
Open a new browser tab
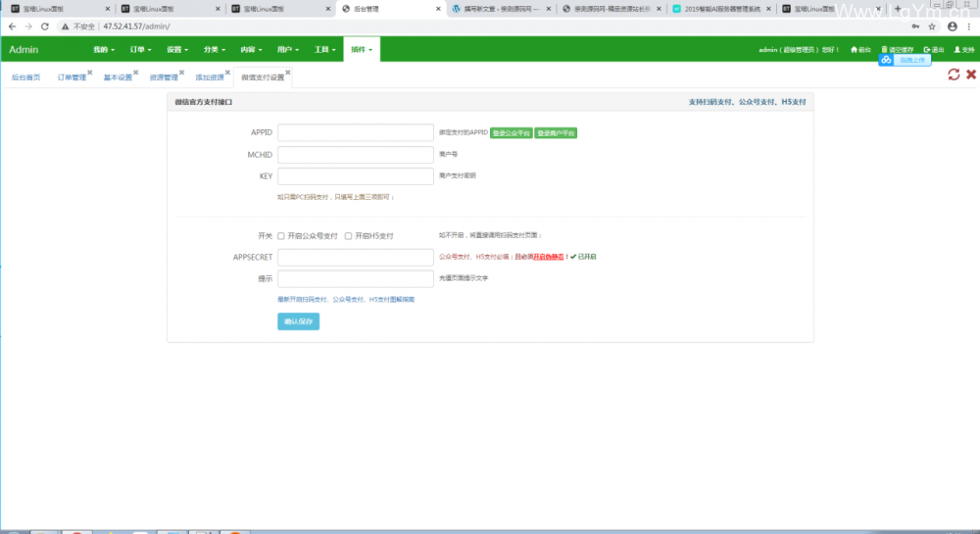[898, 9]
